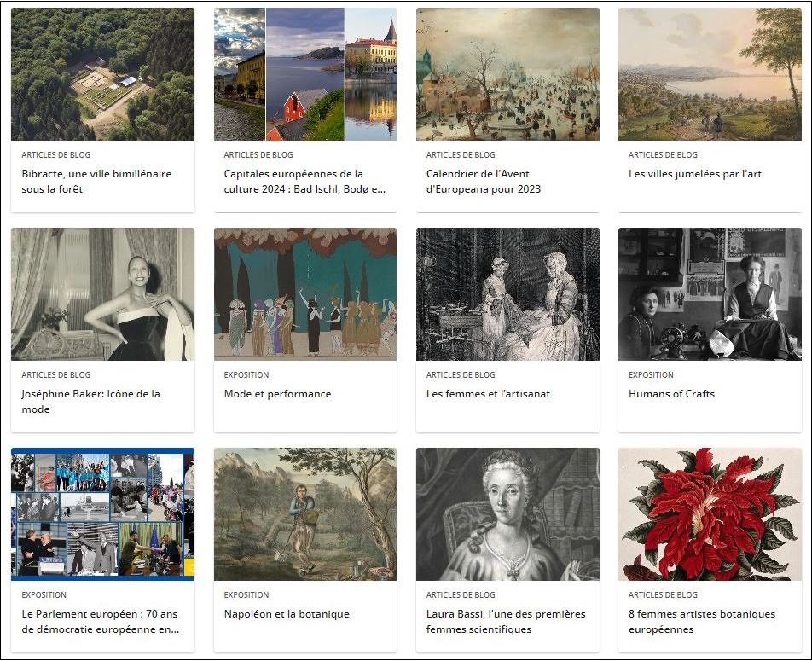Open the red botanical plant illustration thumbnail
The image size is (812, 661).
point(710,514)
